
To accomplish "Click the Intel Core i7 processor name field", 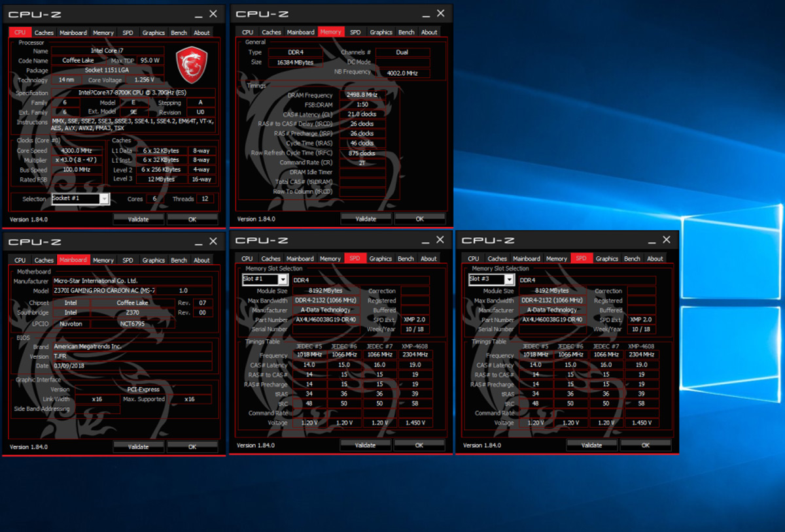I will (x=108, y=51).
